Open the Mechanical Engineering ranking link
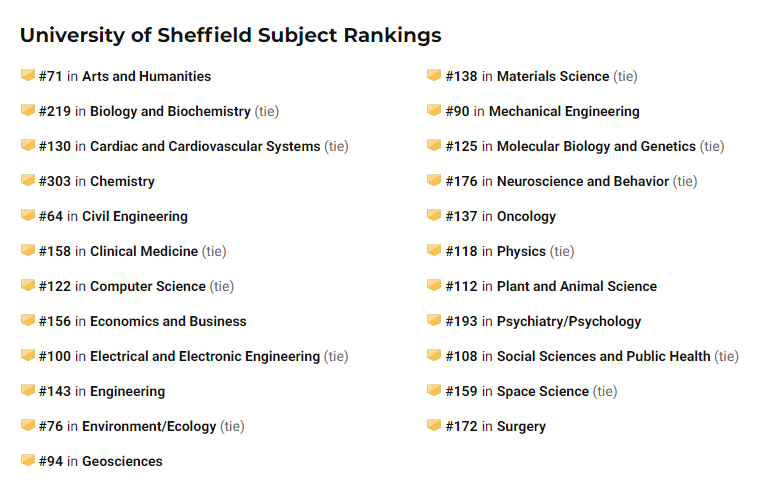Image resolution: width=763 pixels, height=484 pixels. (x=564, y=111)
